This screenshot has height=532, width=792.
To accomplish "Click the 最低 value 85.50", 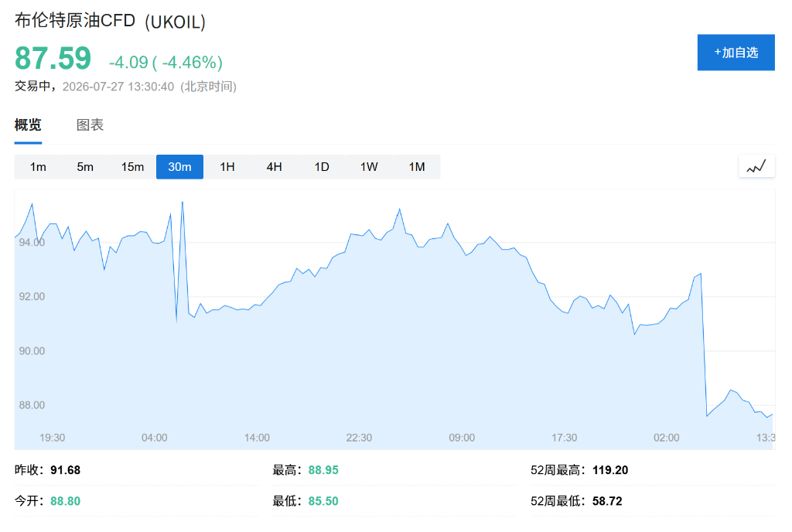I will (x=323, y=501).
